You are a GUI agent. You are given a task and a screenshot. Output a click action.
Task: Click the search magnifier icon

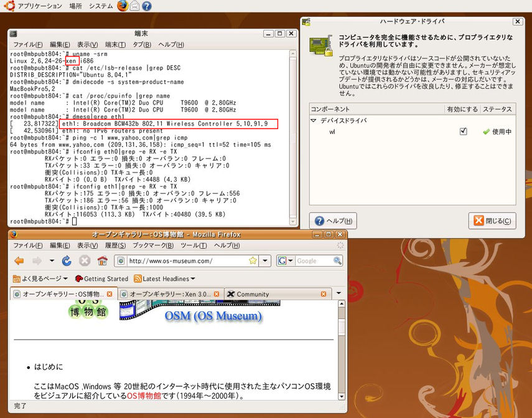pos(337,261)
